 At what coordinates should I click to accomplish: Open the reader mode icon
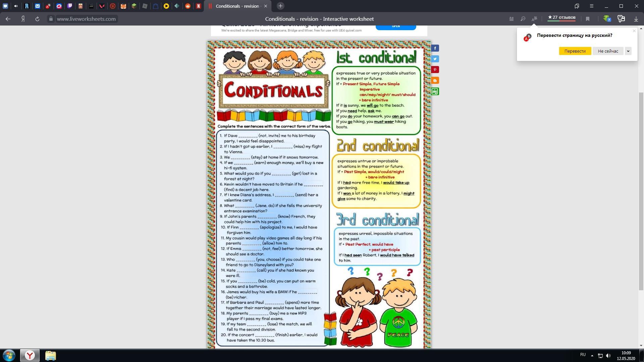tap(512, 19)
